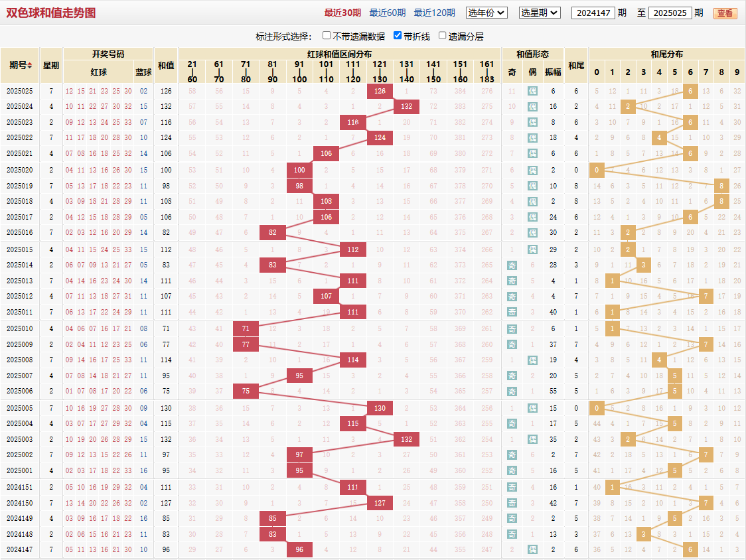Screen dimensions: 746x560
Task: Click the red sum marker 107
Action: coord(326,296)
